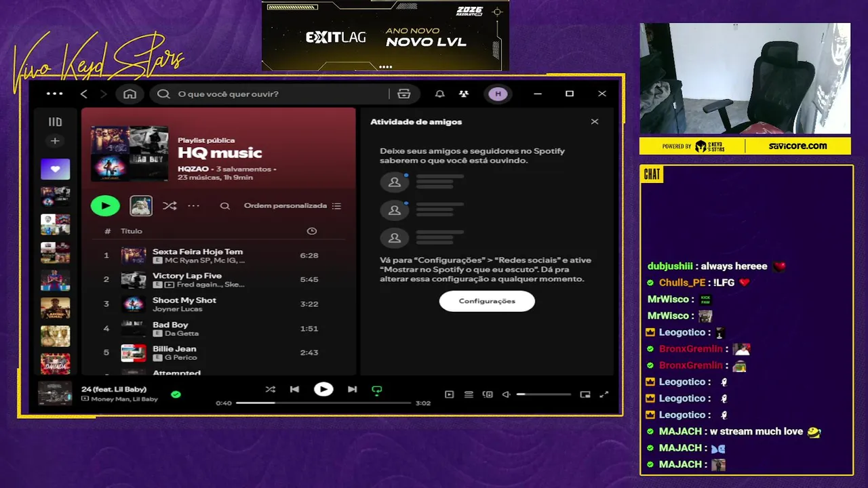The image size is (868, 488).
Task: Click the 'Título' column header
Action: pyautogui.click(x=132, y=231)
